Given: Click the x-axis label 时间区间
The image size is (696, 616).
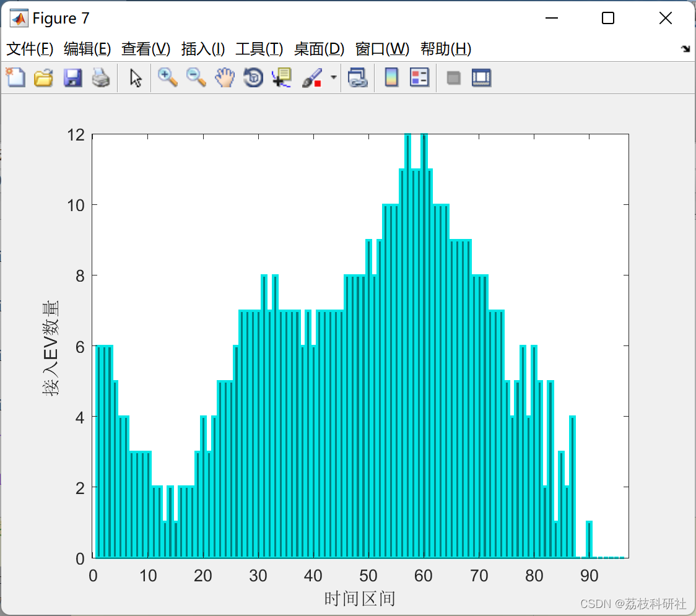Looking at the screenshot, I should click(x=360, y=599).
